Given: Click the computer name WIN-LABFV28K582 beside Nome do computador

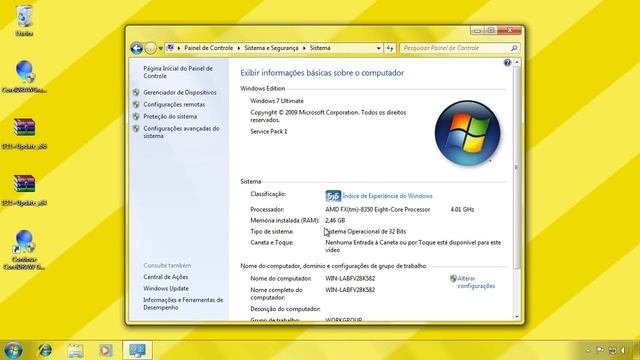Looking at the screenshot, I should tap(350, 278).
